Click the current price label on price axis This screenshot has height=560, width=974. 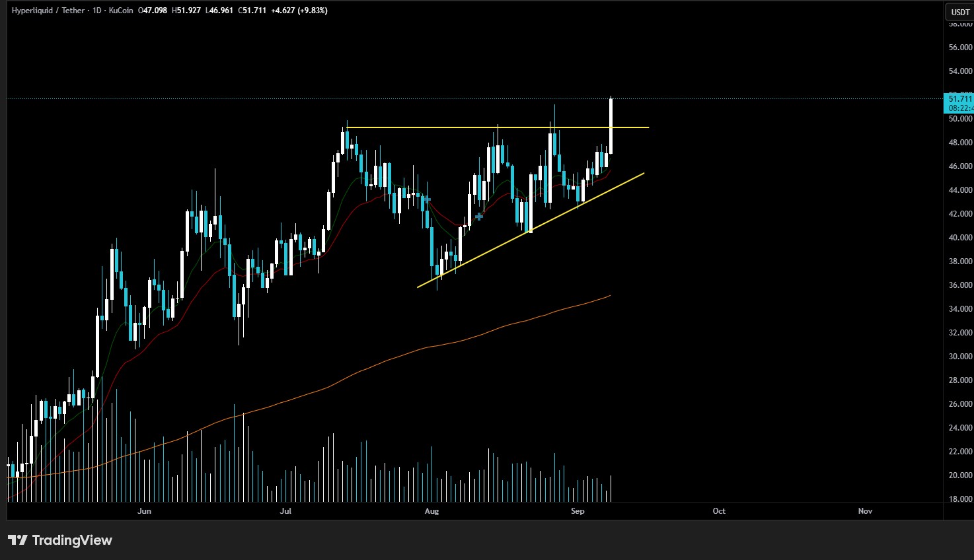pos(959,103)
